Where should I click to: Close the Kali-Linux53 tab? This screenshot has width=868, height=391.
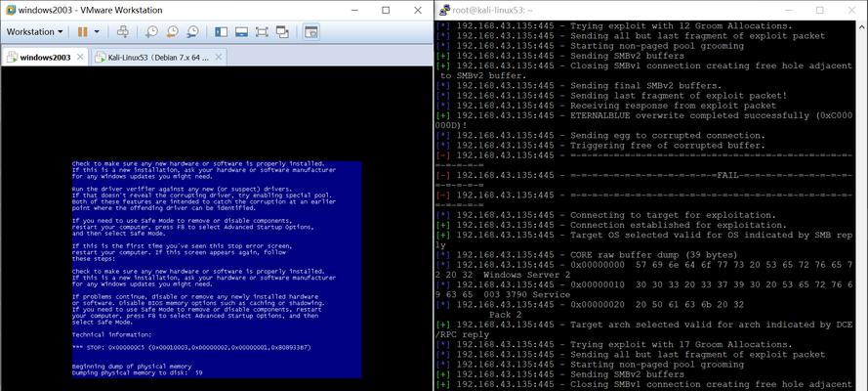219,57
